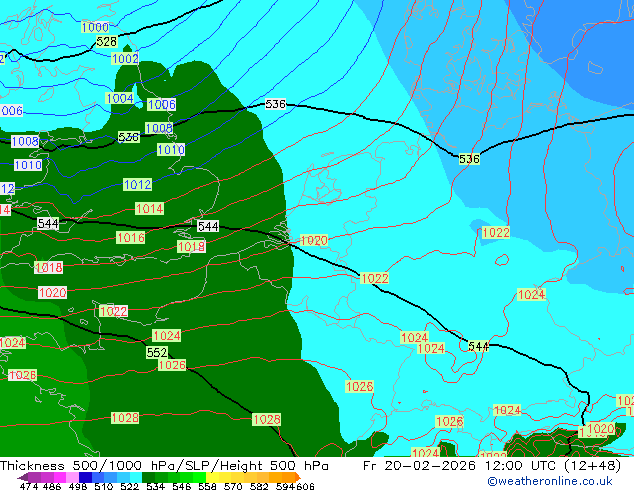Click the blue isobar label '1006' beside 1004
Image resolution: width=634 pixels, height=490 pixels.
pyautogui.click(x=161, y=105)
